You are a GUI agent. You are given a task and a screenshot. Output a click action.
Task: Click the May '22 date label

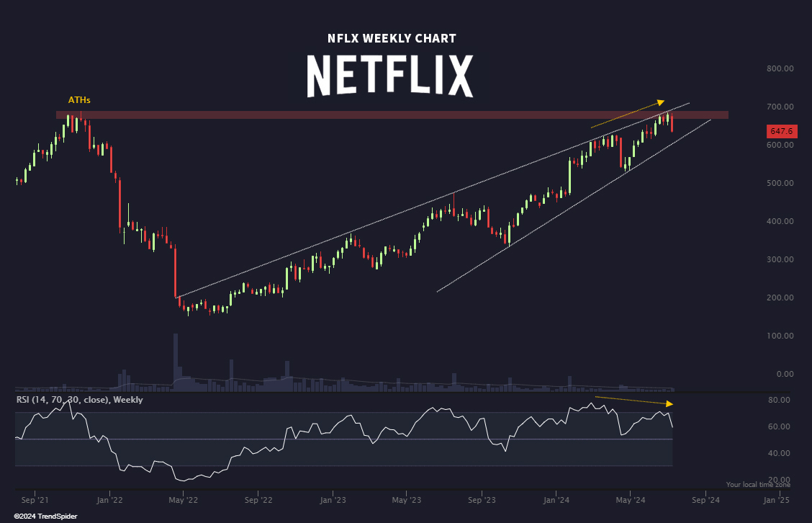(x=184, y=500)
